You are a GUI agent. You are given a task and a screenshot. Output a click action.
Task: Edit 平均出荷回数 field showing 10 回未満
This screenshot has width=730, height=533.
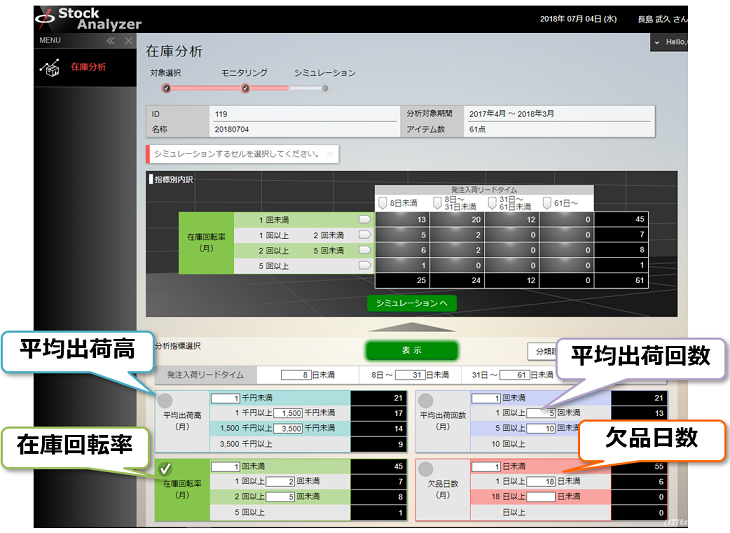[x=541, y=428]
